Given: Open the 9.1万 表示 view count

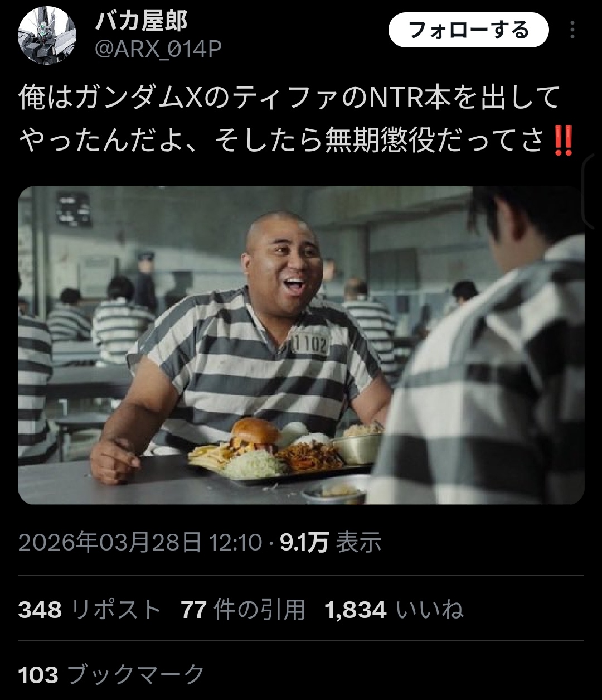Looking at the screenshot, I should 331,542.
